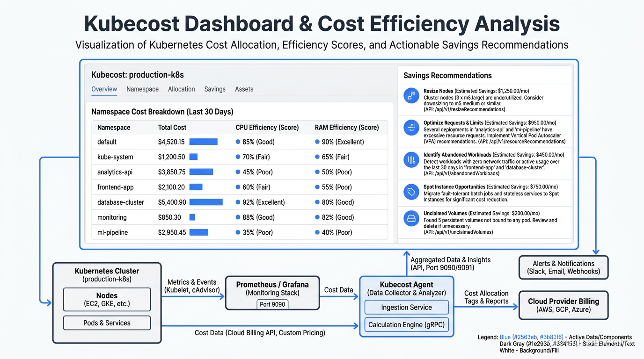
Task: Click the 65% (Fair) RAM score
Action: pos(332,157)
